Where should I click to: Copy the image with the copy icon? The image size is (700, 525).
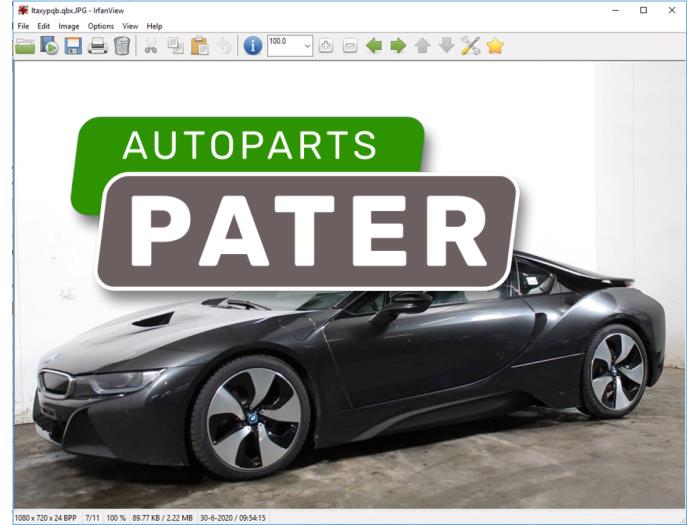click(175, 46)
